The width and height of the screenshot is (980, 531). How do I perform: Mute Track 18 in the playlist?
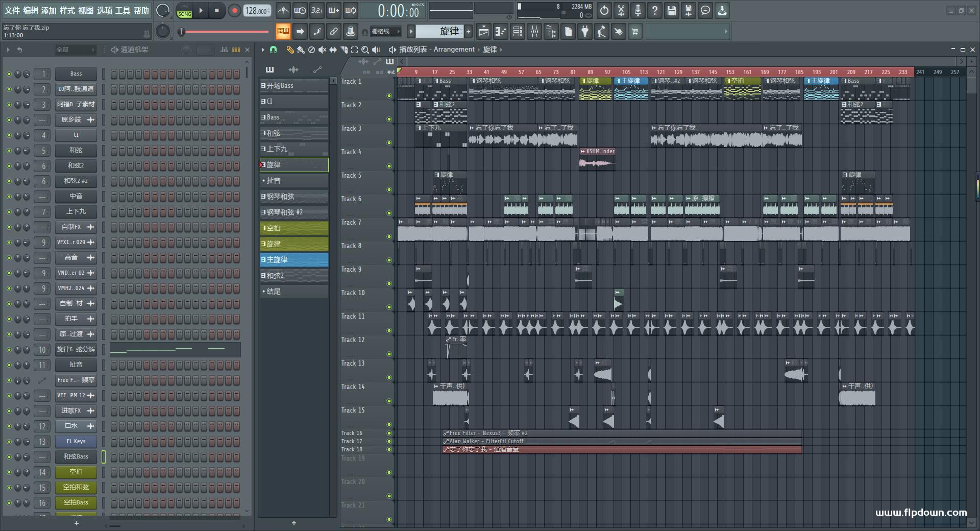389,449
